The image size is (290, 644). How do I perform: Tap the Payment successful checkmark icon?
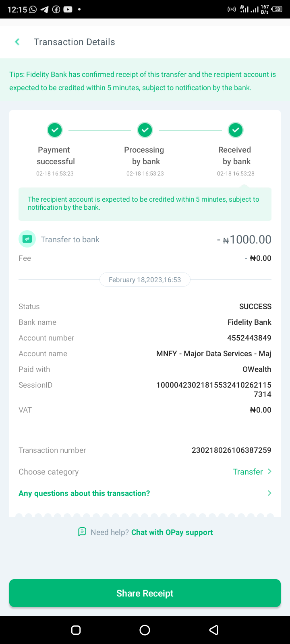pos(55,130)
